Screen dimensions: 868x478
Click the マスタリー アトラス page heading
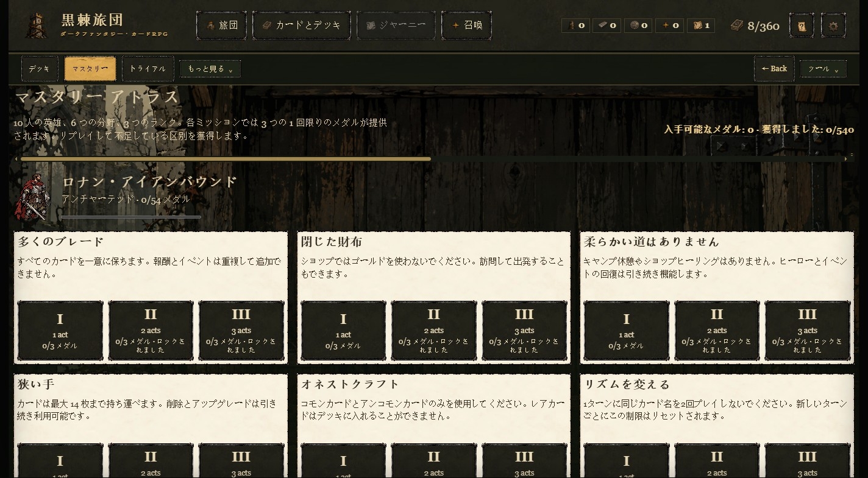point(98,97)
